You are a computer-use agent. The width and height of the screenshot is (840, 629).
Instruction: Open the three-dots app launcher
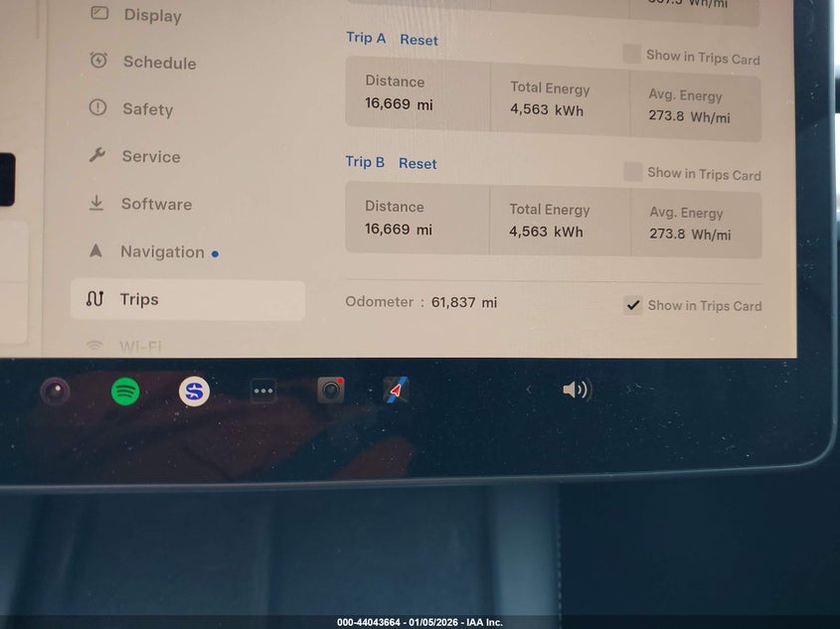tap(262, 392)
